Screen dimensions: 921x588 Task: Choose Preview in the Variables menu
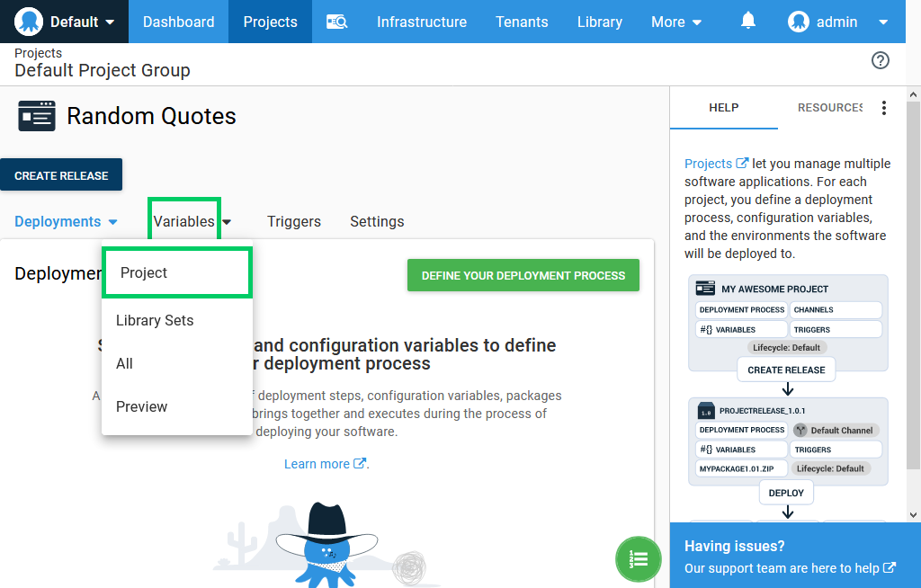(177, 406)
